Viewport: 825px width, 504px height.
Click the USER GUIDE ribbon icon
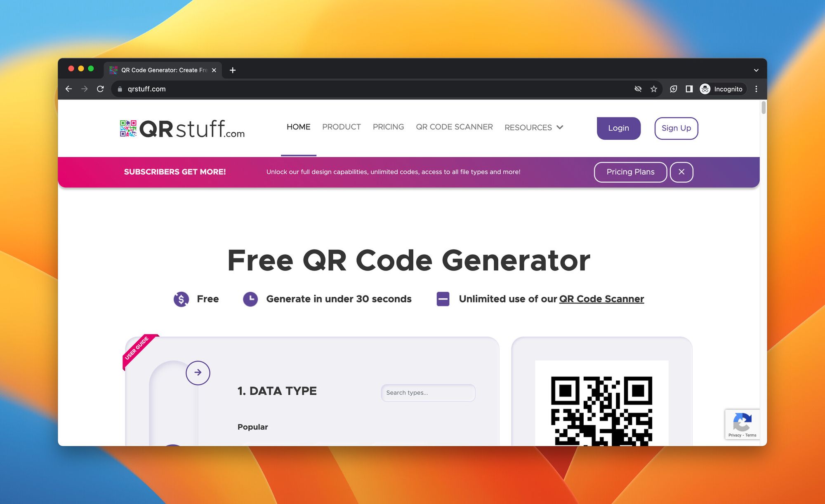137,348
